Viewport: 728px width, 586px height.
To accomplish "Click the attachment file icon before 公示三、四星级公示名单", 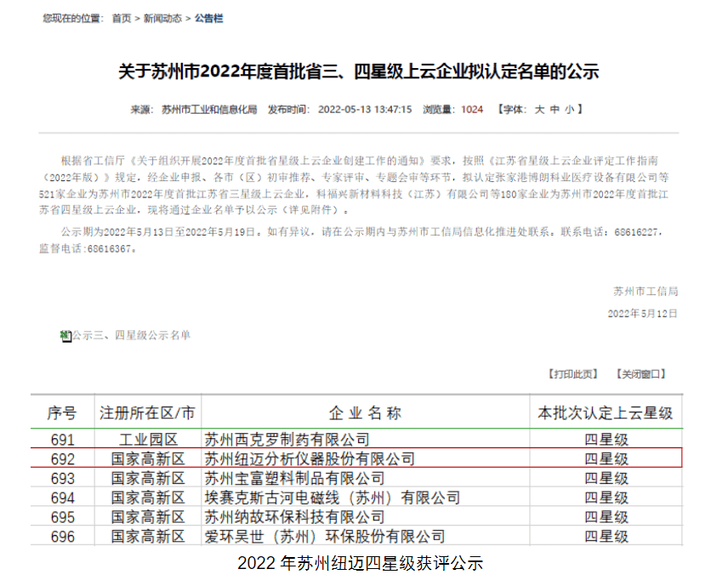I will 65,335.
